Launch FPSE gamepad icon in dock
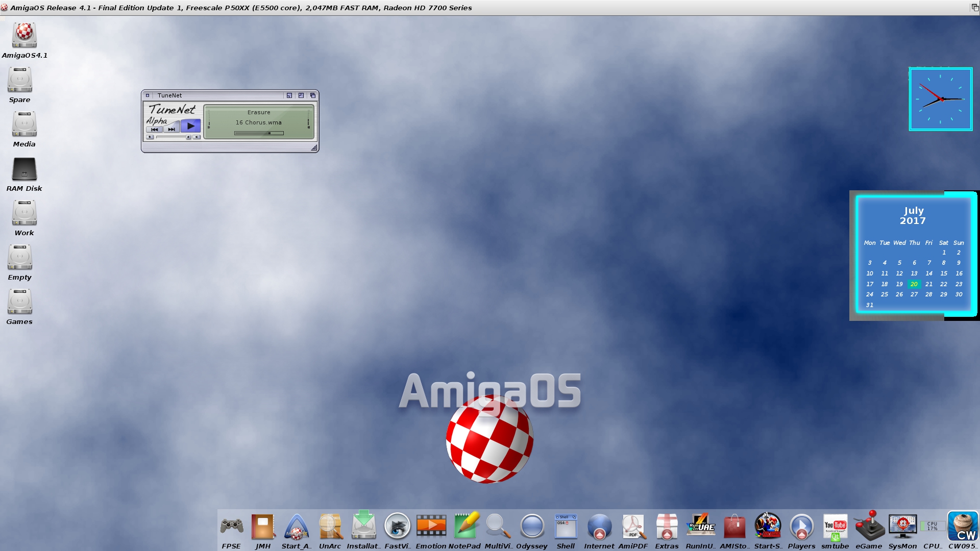 click(231, 526)
